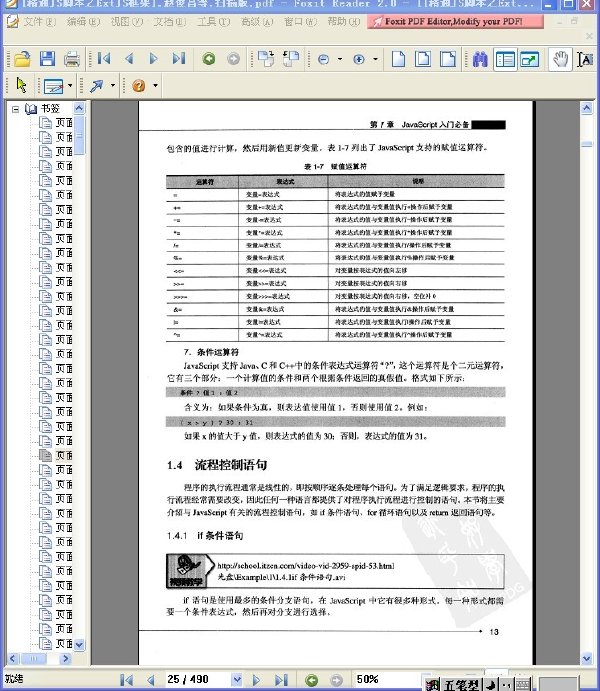Image resolution: width=600 pixels, height=691 pixels.
Task: Expand arrow drawing tool dropdown
Action: (112, 85)
